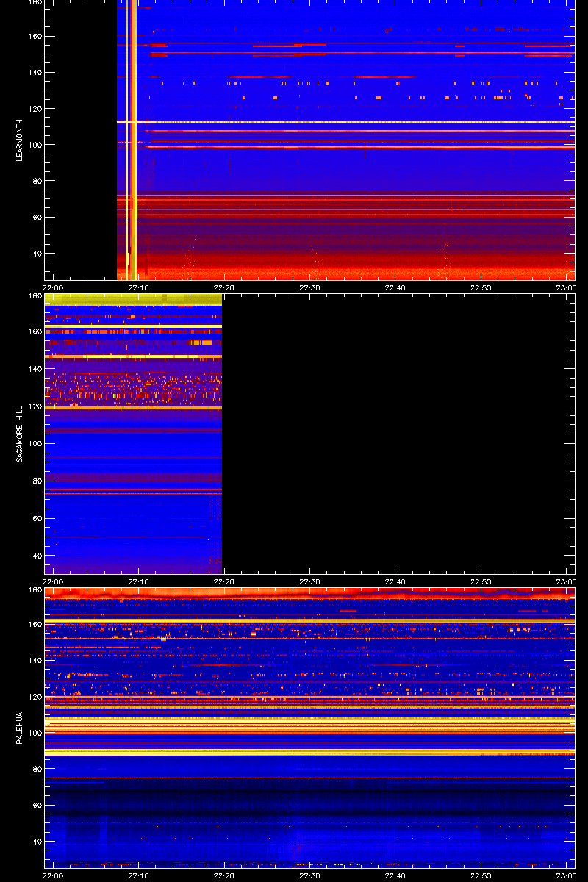Click the 120 frequency tick on Learmonth axis
Viewport: 588px width, 882px height.
35,109
